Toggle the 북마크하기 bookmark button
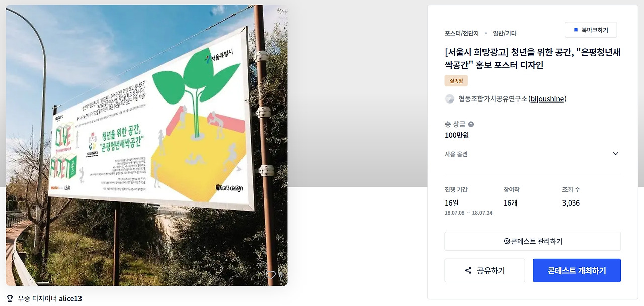 [591, 30]
